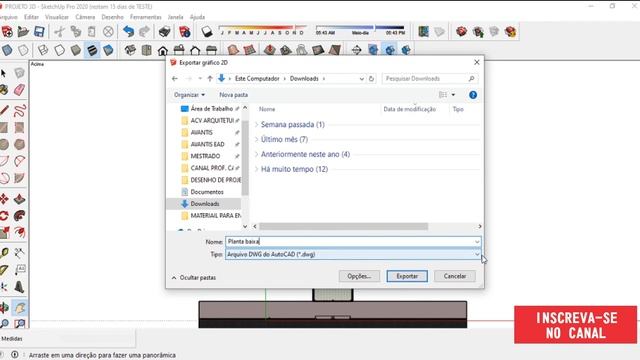Open Model Info from toolbar

(x=184, y=31)
